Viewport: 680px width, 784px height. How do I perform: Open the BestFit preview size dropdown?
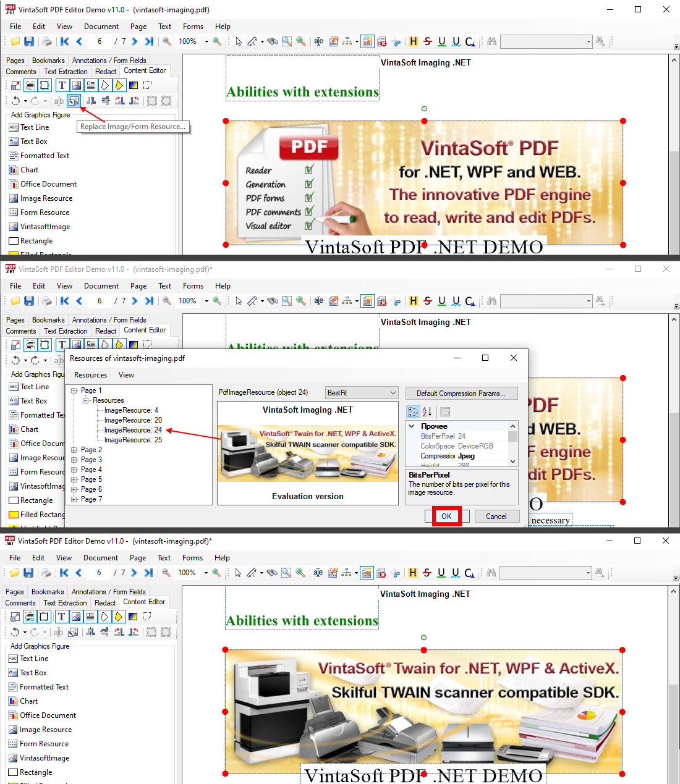393,393
